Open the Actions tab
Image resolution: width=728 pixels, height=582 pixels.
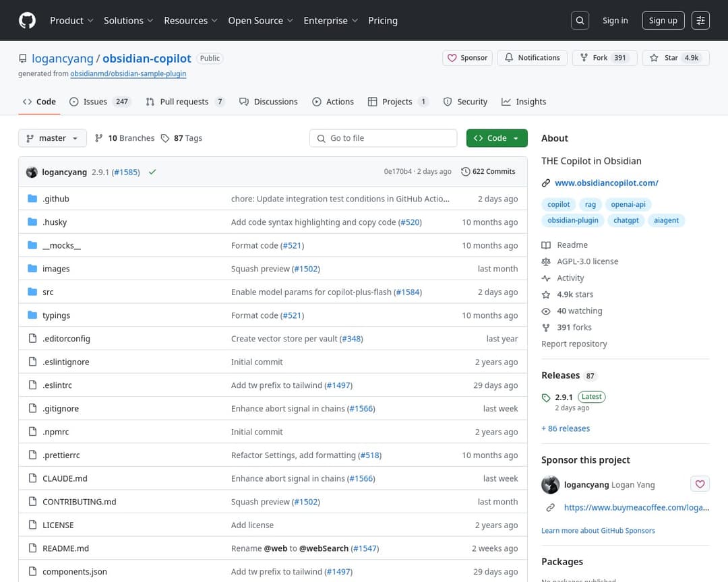333,102
